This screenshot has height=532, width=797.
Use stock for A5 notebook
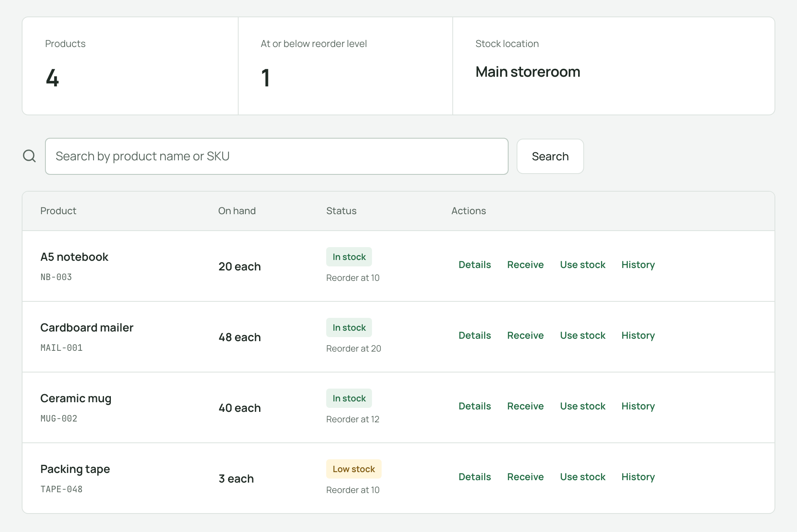(582, 265)
